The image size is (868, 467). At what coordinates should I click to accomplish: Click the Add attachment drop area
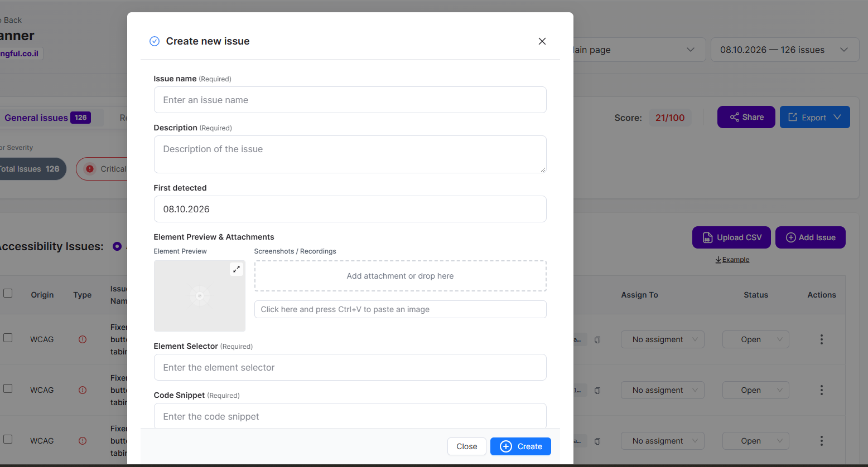pyautogui.click(x=401, y=276)
